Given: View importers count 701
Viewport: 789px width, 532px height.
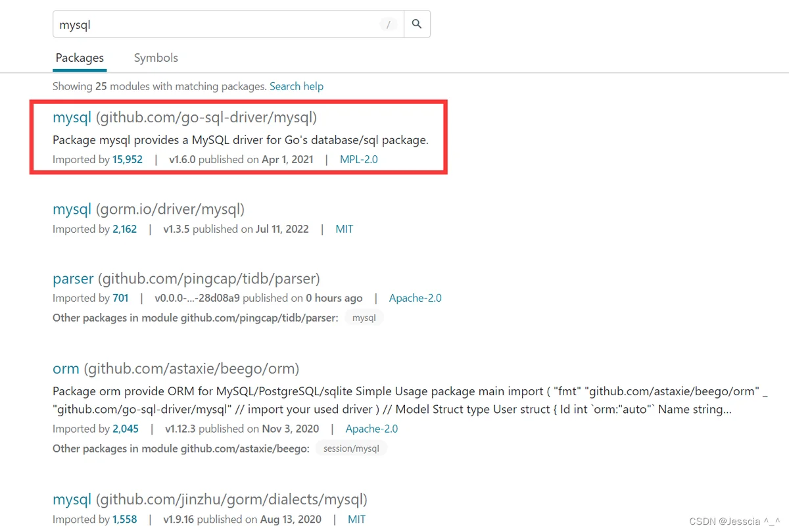Looking at the screenshot, I should pos(120,298).
